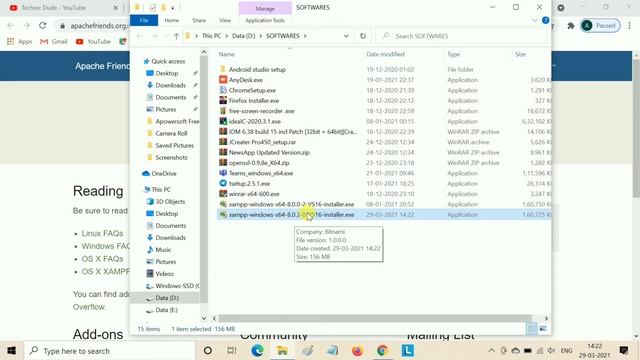
Task: Select OneDrive in navigation pane
Action: pyautogui.click(x=164, y=173)
